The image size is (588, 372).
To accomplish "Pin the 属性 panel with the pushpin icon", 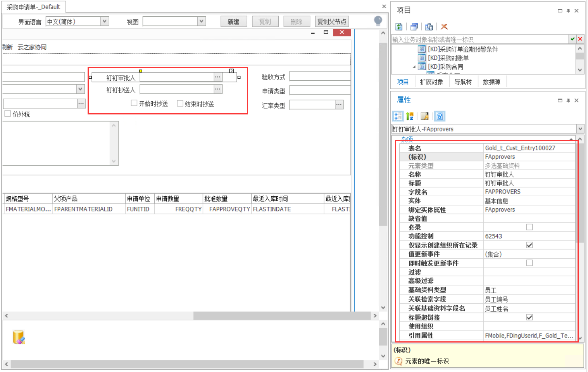I will (568, 100).
